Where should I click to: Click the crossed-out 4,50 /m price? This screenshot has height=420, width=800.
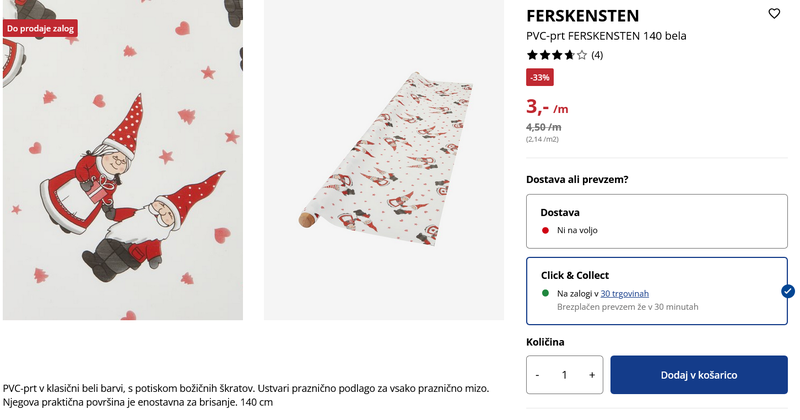point(543,127)
